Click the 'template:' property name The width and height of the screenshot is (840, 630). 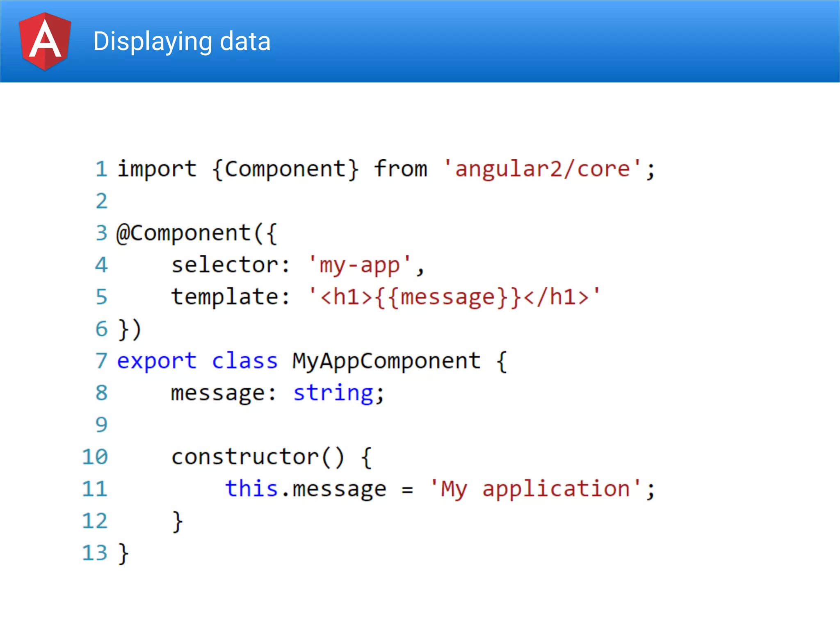click(231, 297)
